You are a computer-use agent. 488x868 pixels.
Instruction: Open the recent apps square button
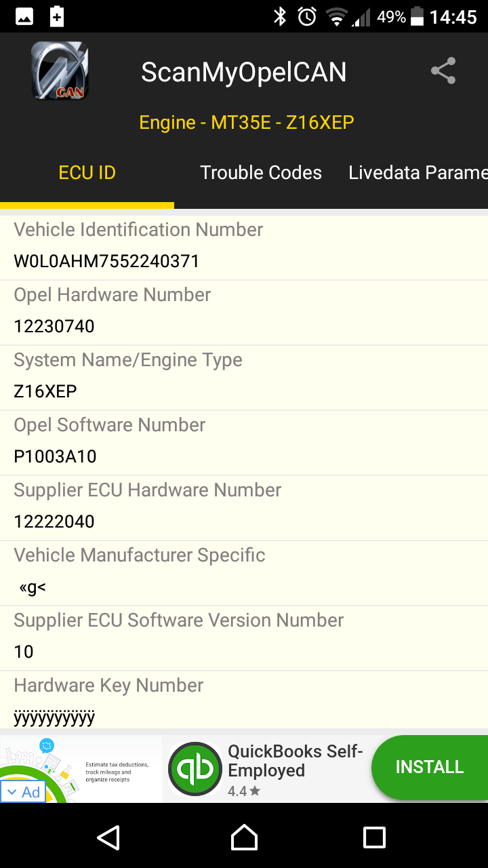[x=374, y=837]
